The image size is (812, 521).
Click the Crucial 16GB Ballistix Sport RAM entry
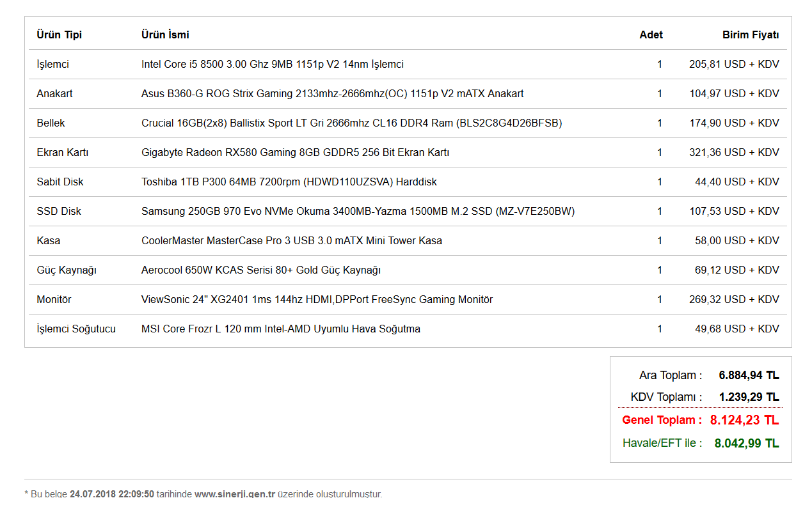(351, 123)
